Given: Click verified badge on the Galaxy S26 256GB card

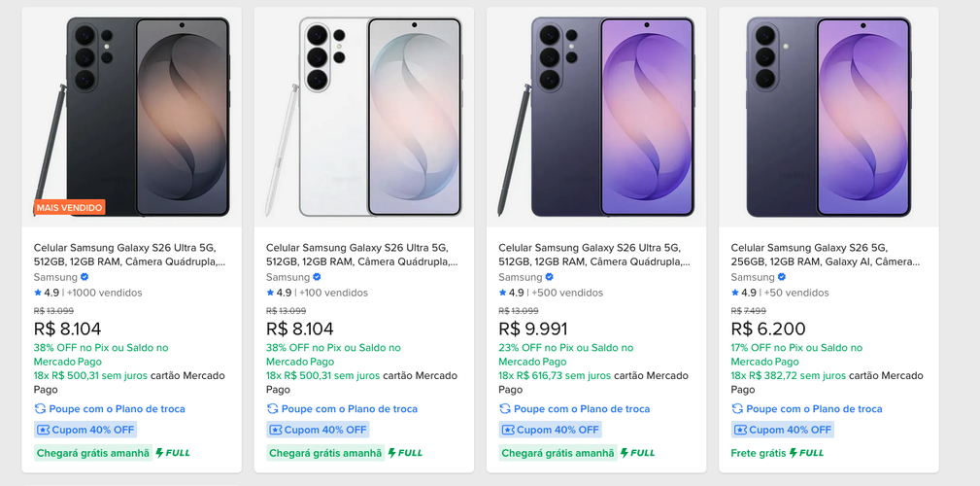Looking at the screenshot, I should [x=782, y=277].
